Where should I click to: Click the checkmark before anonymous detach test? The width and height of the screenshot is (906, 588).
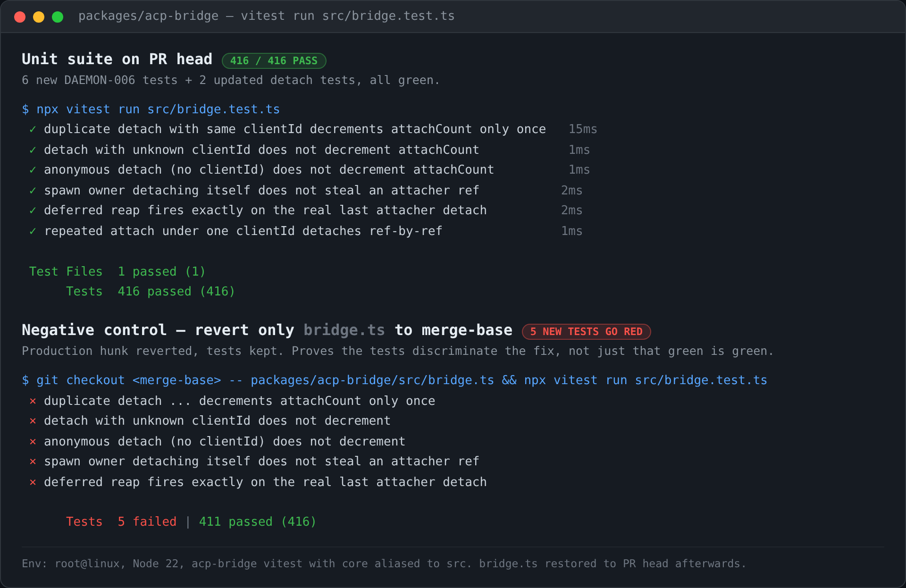33,170
